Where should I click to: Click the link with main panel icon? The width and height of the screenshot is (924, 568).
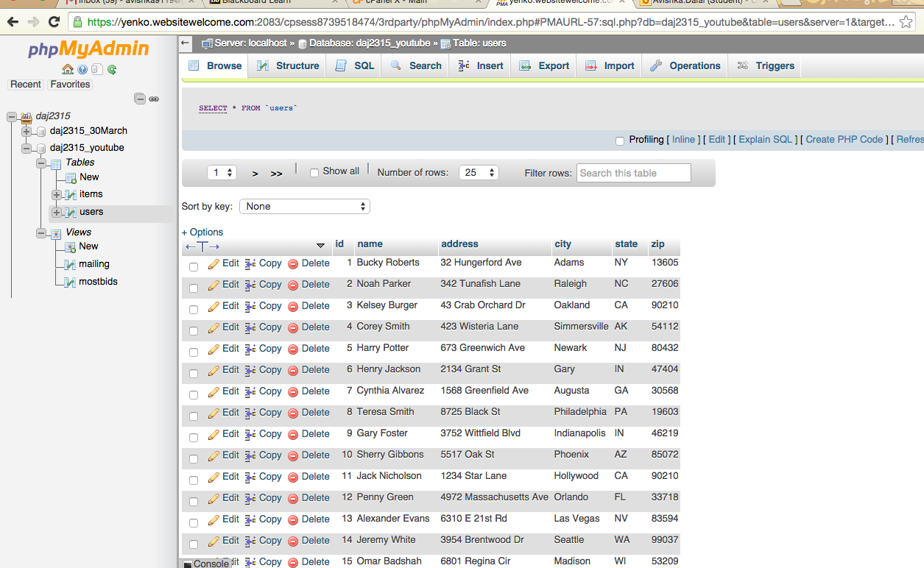pyautogui.click(x=154, y=99)
